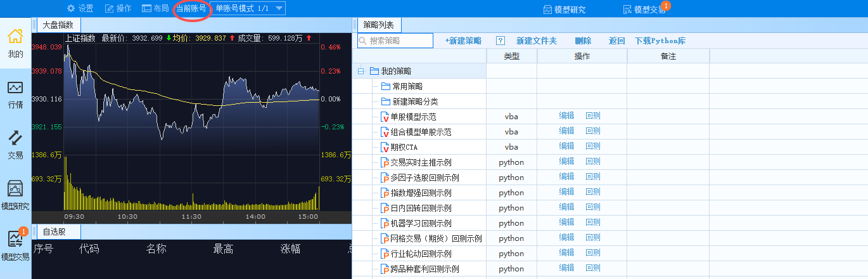The image size is (868, 279).
Task: Open the 行情 market sidebar icon
Action: pos(16,94)
